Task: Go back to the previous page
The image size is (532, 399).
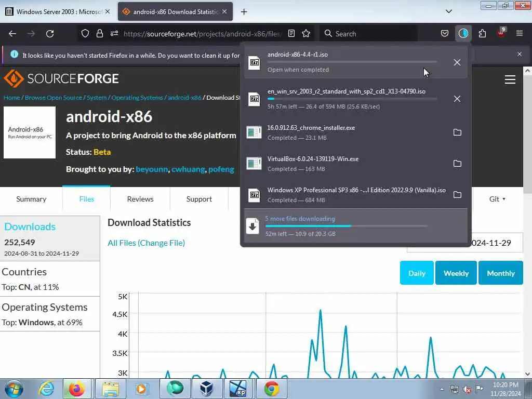Action: [x=12, y=34]
